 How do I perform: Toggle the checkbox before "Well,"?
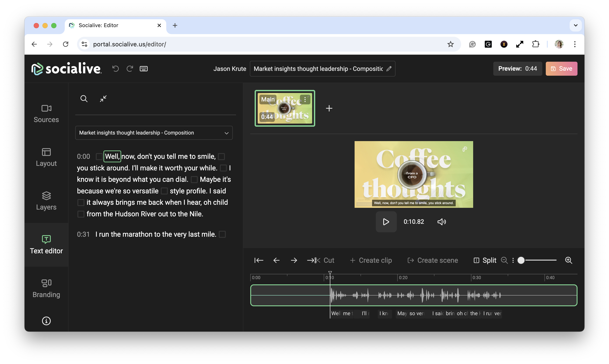(99, 156)
